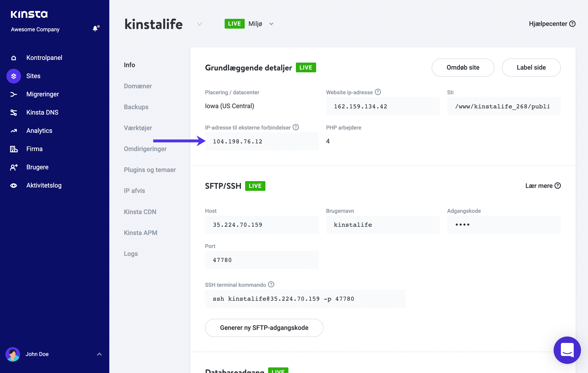Click the SFTP/SSH section heading
This screenshot has height=373, width=588.
pyautogui.click(x=223, y=186)
